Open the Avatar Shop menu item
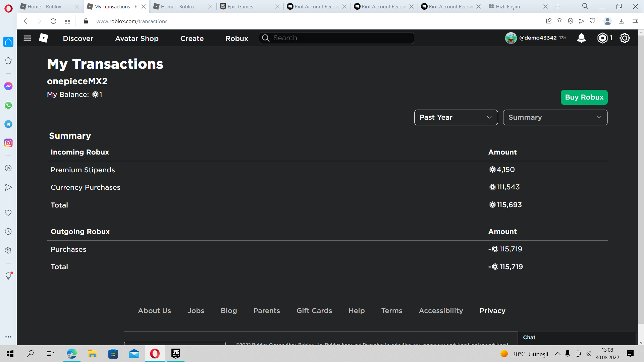The image size is (644, 362). [x=137, y=39]
